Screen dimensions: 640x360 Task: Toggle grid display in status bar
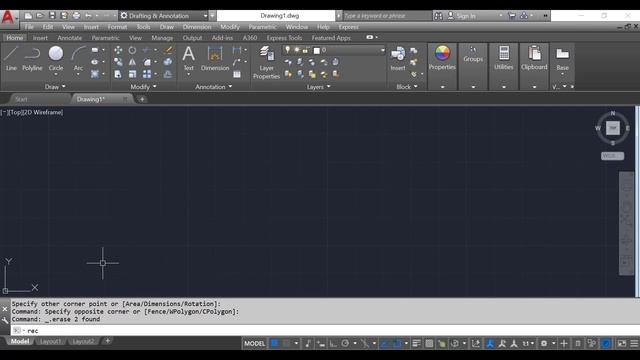coord(275,343)
